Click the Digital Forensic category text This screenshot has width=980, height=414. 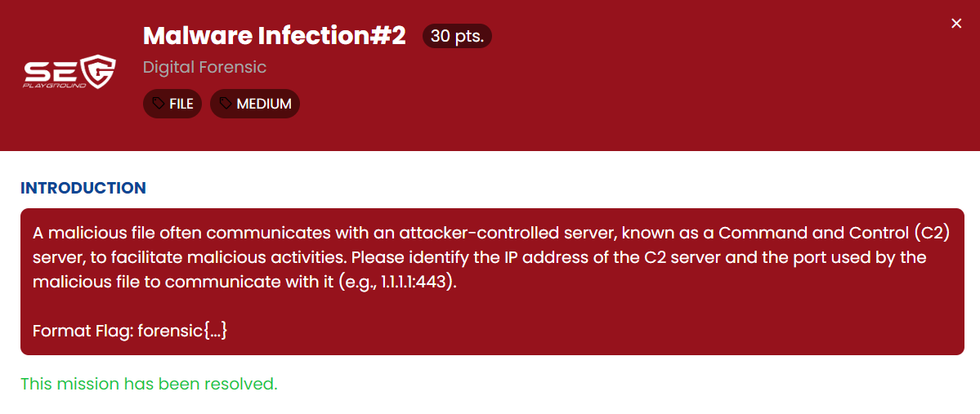pos(204,67)
